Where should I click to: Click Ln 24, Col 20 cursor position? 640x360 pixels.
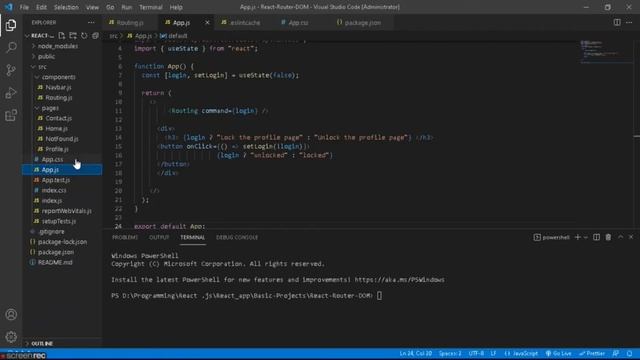[416, 353]
